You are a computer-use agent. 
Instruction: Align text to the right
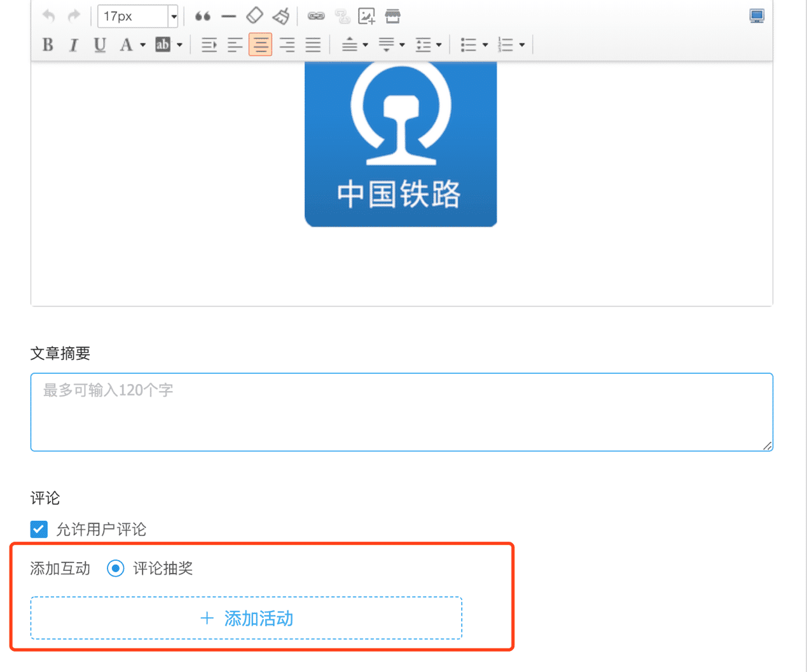tap(287, 45)
